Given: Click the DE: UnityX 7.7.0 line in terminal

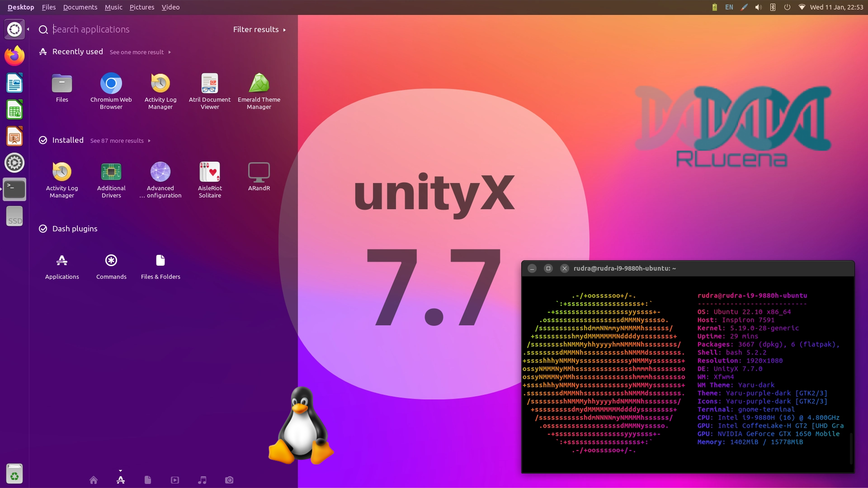Looking at the screenshot, I should [730, 369].
